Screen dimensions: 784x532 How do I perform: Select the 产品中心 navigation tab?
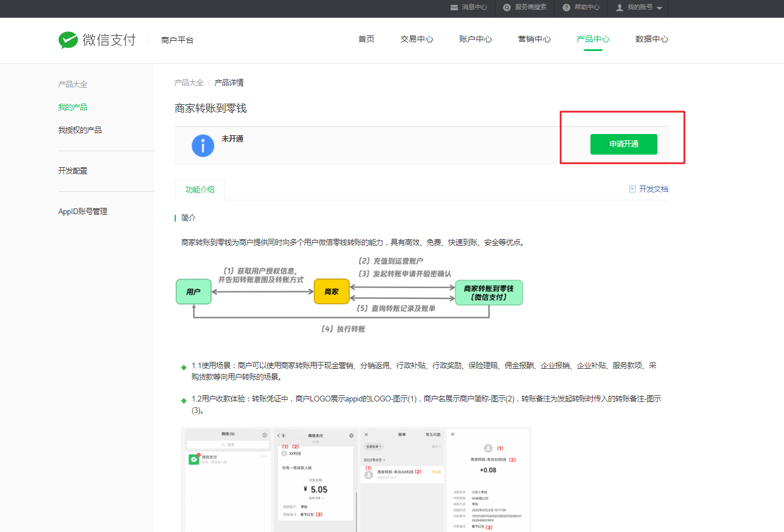(x=593, y=39)
